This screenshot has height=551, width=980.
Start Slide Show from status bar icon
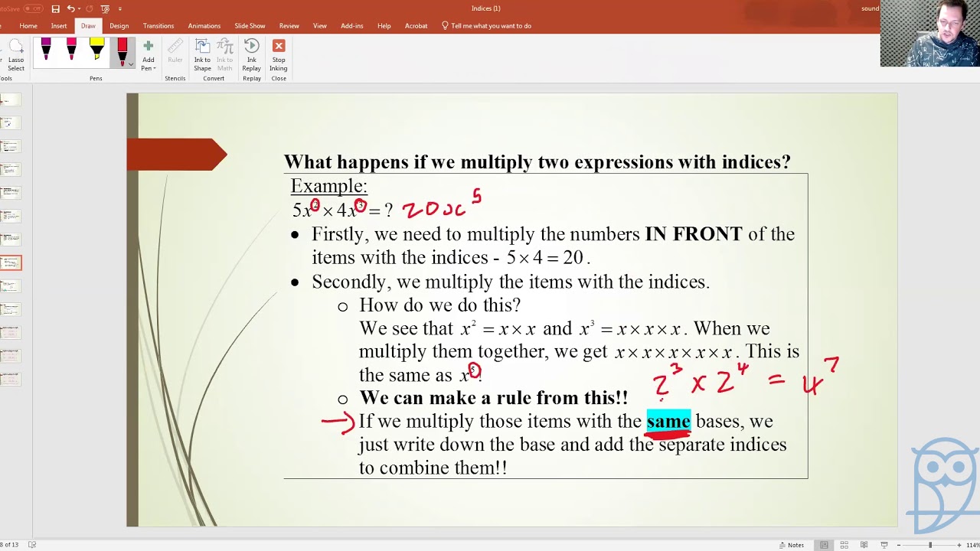(884, 545)
